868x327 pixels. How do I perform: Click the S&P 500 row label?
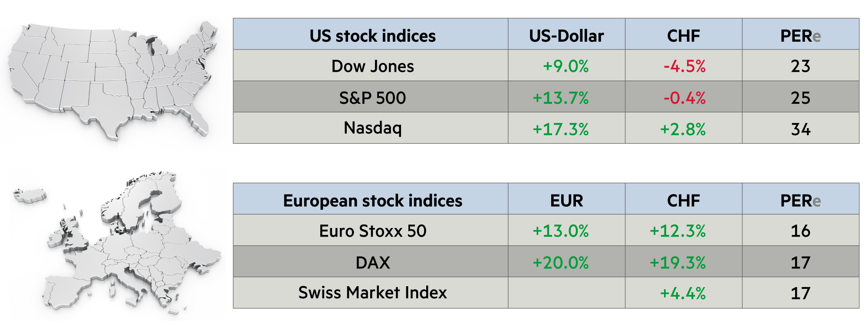[372, 98]
